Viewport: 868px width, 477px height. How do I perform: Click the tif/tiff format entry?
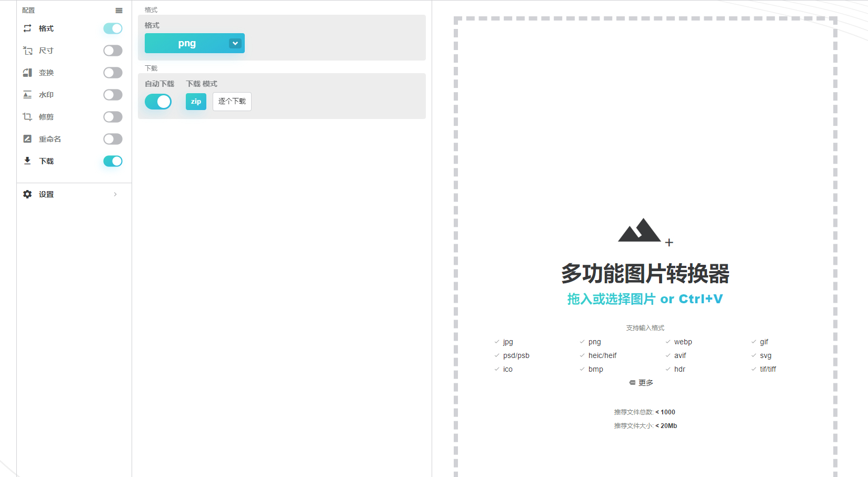(768, 369)
